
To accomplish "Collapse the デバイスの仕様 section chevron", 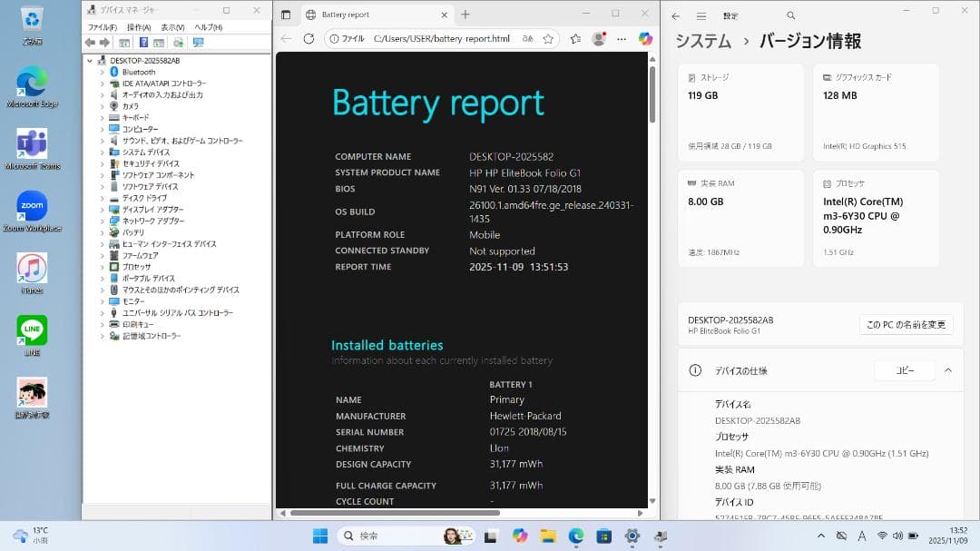I will tap(949, 369).
